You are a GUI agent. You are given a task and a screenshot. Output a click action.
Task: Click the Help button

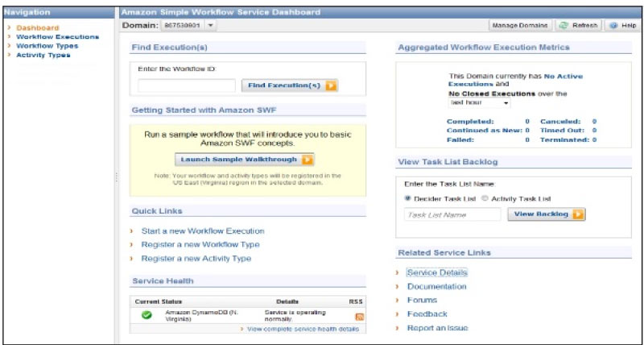[x=623, y=26]
